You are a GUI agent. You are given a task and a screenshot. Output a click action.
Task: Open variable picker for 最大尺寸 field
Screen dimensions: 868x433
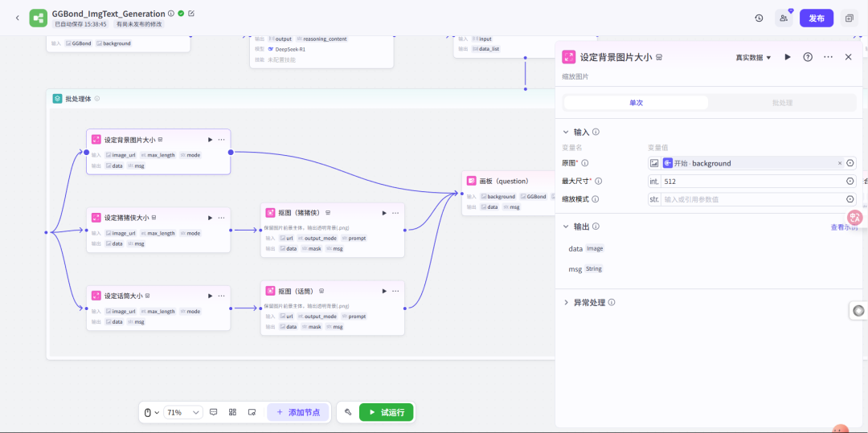click(x=850, y=182)
